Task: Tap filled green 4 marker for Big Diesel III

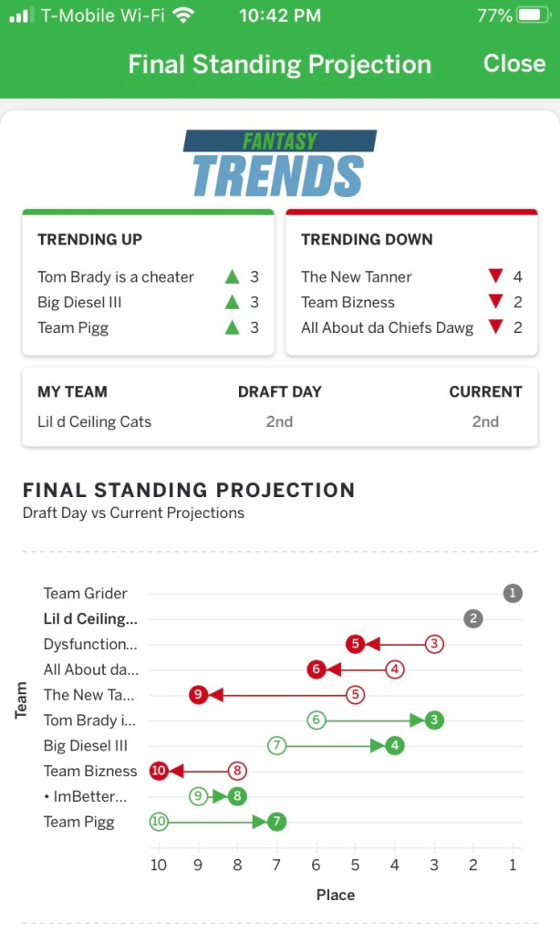Action: pos(395,746)
